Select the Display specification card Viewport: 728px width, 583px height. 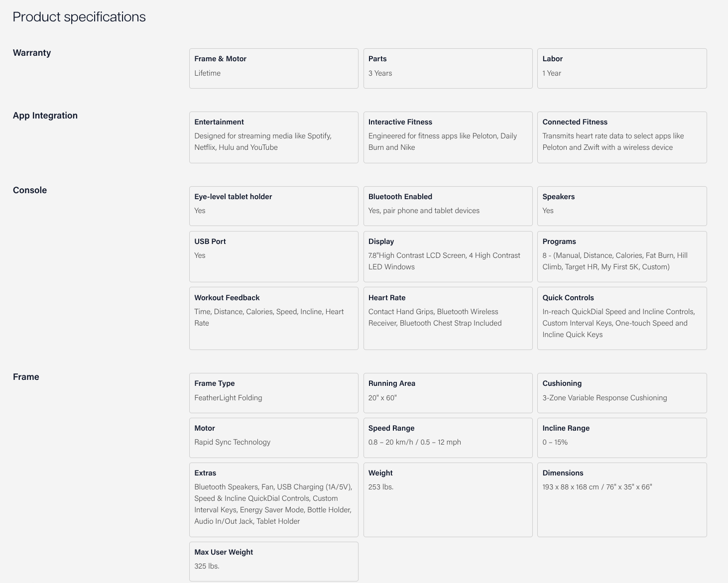448,256
